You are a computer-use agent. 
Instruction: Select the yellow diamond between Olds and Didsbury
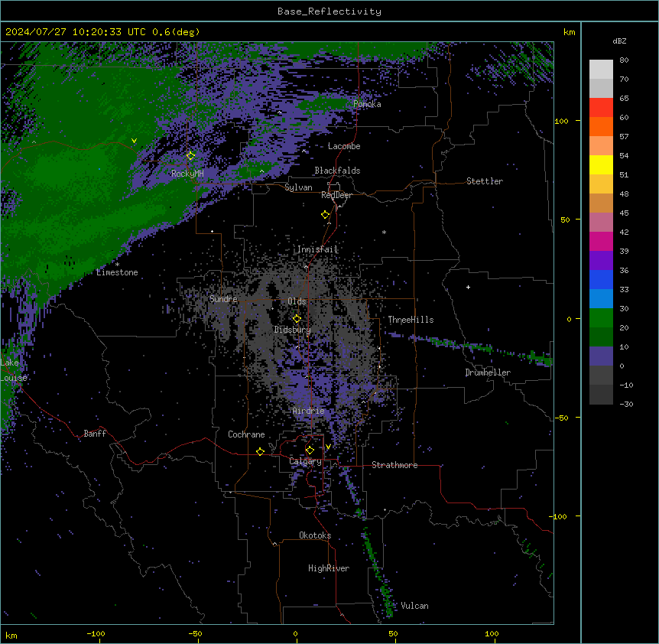point(297,318)
